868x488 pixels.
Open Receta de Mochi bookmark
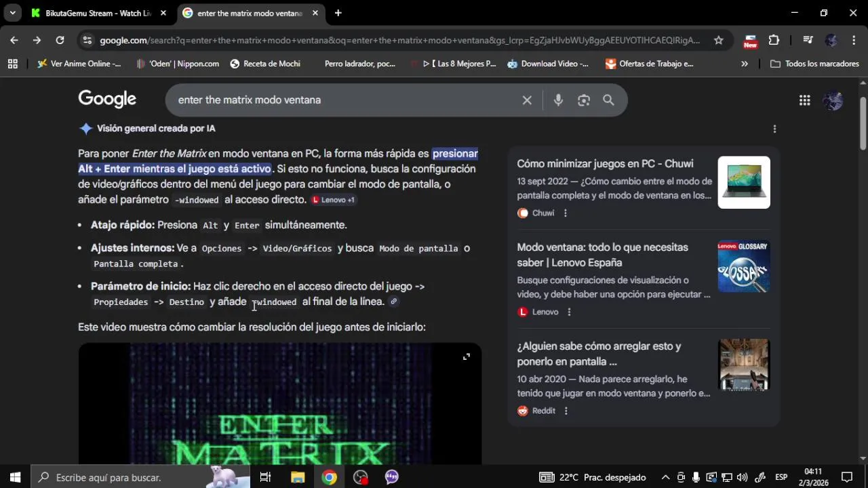[265, 64]
